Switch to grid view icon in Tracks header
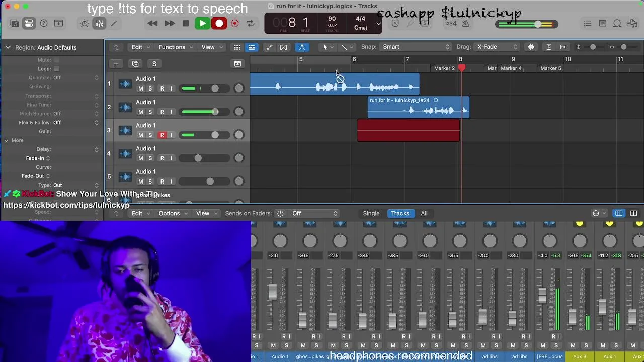The height and width of the screenshot is (362, 644). point(237,47)
